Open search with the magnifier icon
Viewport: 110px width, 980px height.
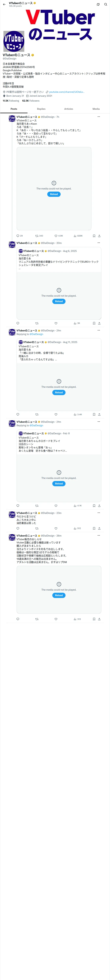(106, 5)
